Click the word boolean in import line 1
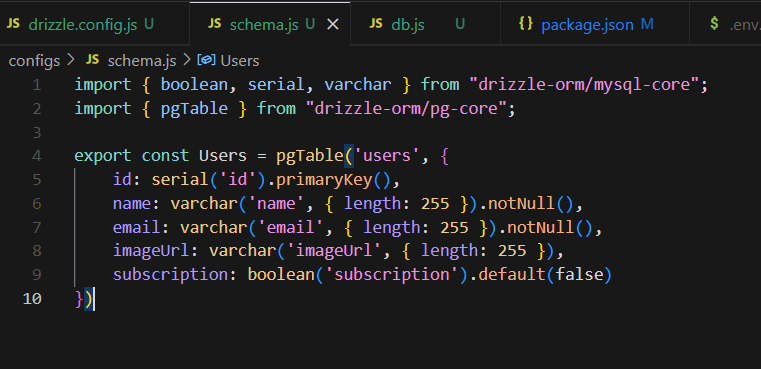 click(x=194, y=85)
